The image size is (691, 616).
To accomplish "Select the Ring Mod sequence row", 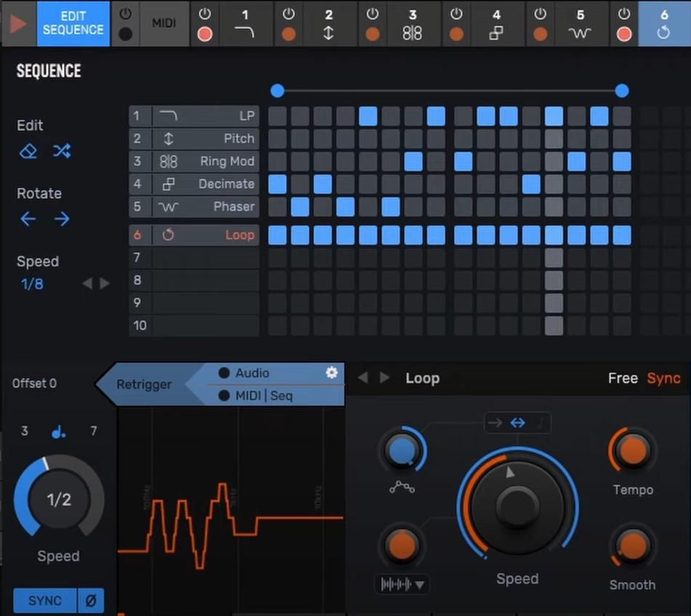I will click(194, 161).
